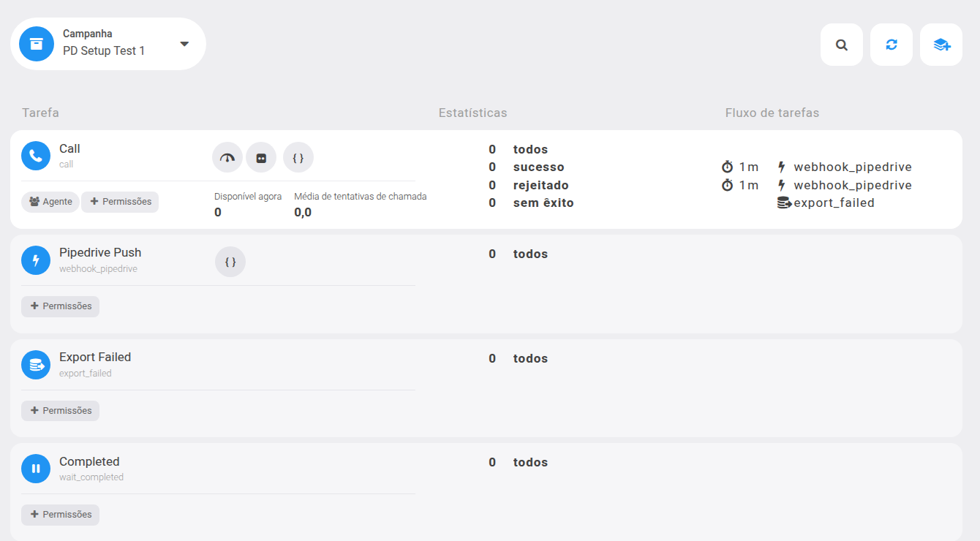Viewport: 980px width, 541px height.
Task: Click the Export Failed task title
Action: pos(95,357)
